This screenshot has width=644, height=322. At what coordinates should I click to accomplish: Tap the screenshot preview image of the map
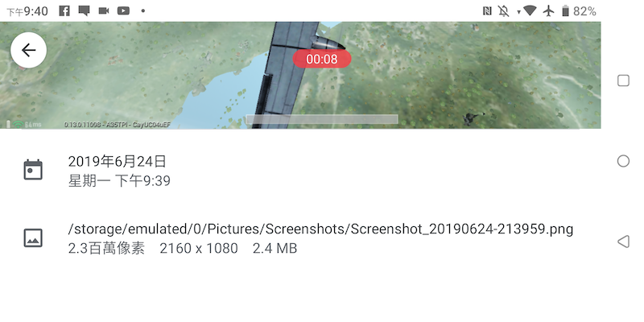pos(300,75)
